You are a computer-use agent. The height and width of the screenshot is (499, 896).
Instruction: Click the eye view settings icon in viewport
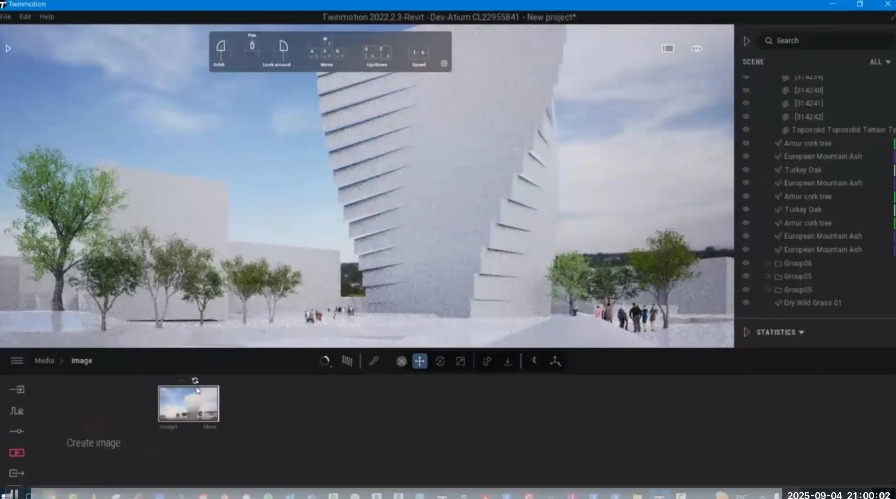(697, 48)
